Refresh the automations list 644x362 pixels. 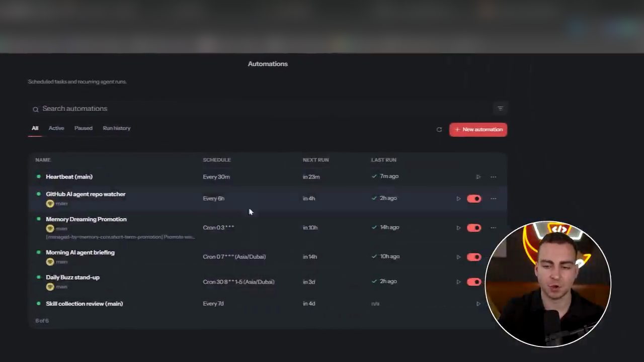[439, 130]
